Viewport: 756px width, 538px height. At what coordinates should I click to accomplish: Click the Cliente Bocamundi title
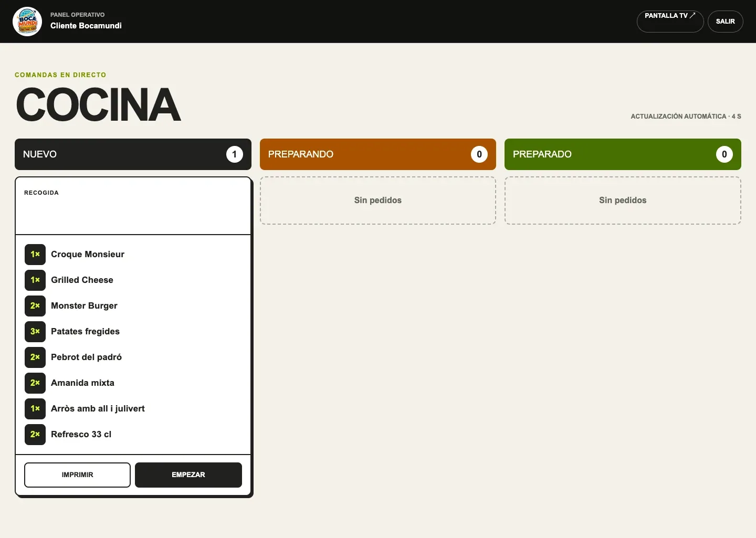click(86, 26)
